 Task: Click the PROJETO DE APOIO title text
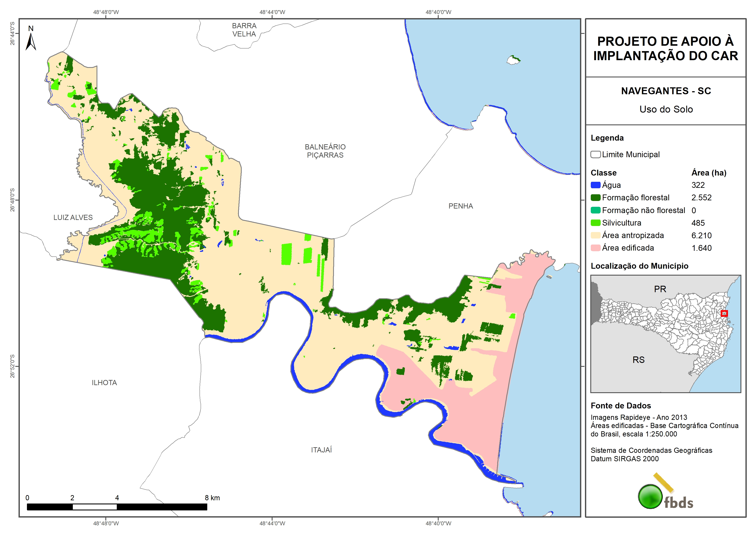pyautogui.click(x=666, y=49)
